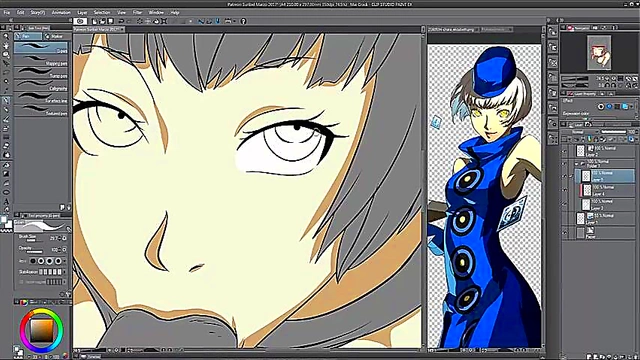Select the Textured pen sub tool
The height and width of the screenshot is (360, 640).
point(41,110)
